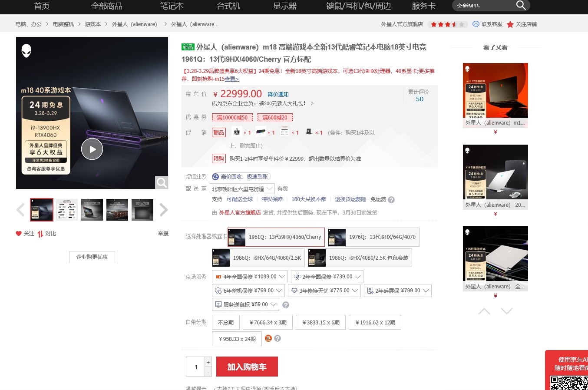Select 1986Q: i9HX/64G/4080/2.5K configuration
This screenshot has height=390, width=588.
pyautogui.click(x=258, y=258)
